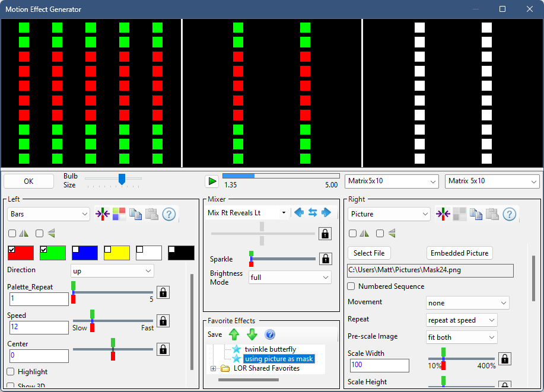Image resolution: width=544 pixels, height=392 pixels.
Task: Click the Select File button
Action: (x=369, y=253)
